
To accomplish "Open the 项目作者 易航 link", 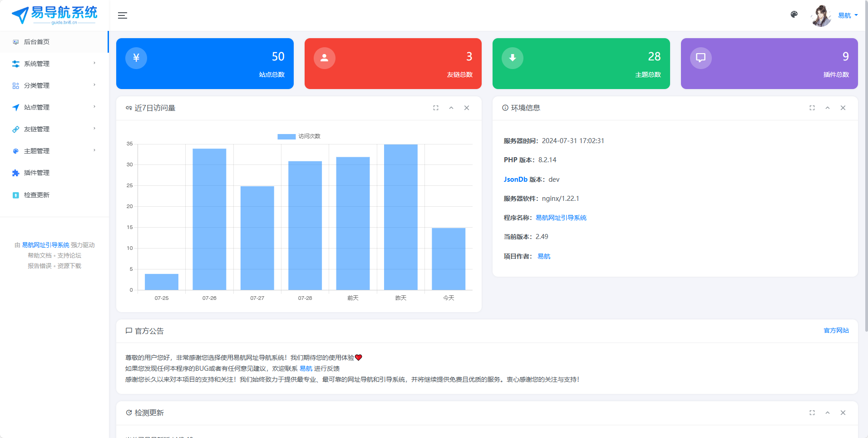I will [x=544, y=256].
